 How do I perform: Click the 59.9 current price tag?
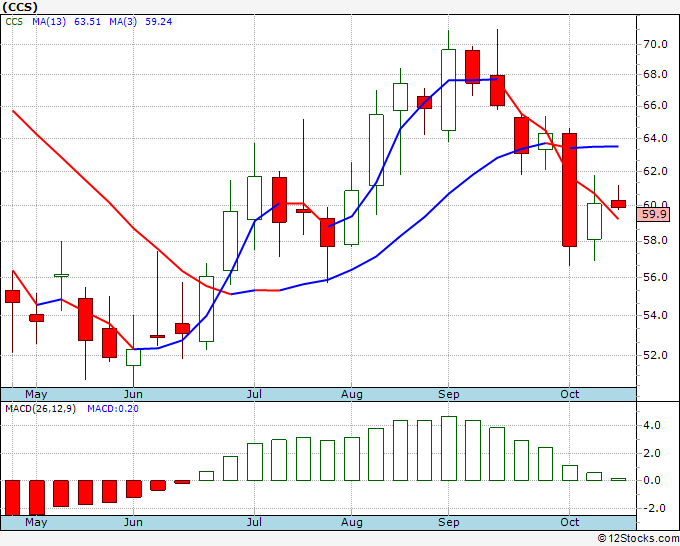[x=654, y=214]
